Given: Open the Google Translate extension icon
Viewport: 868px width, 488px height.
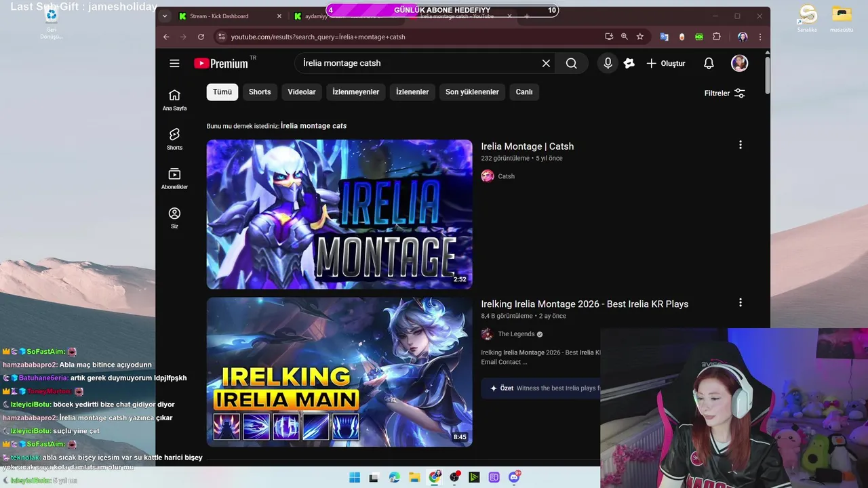Looking at the screenshot, I should coord(664,37).
